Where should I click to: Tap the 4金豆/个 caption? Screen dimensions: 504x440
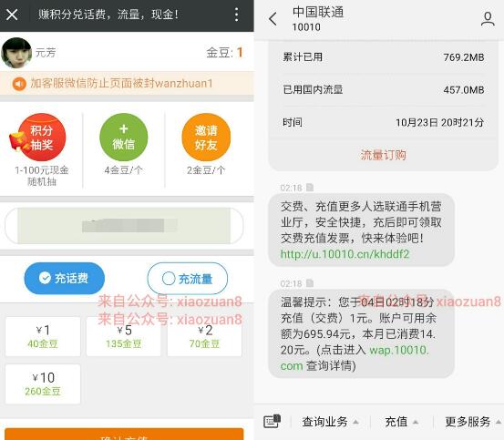click(123, 170)
